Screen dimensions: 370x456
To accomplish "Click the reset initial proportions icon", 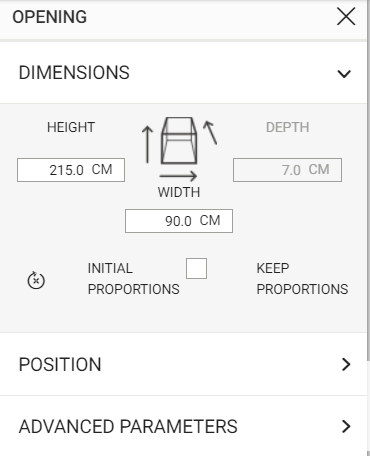I will pyautogui.click(x=36, y=280).
